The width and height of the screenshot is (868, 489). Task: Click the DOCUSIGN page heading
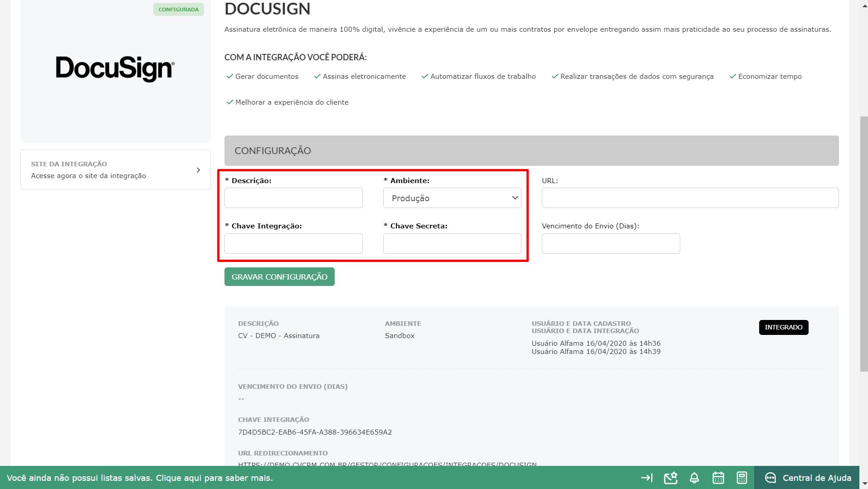tap(268, 9)
